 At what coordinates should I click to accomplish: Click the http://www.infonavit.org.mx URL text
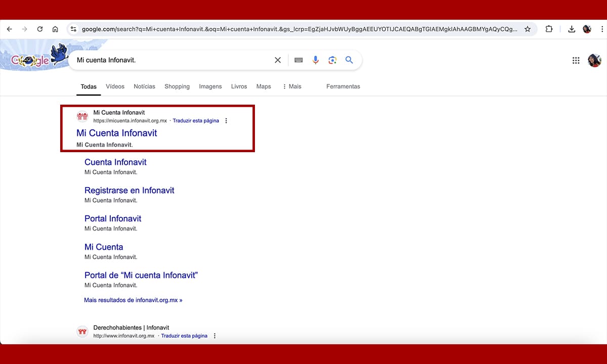click(x=124, y=336)
